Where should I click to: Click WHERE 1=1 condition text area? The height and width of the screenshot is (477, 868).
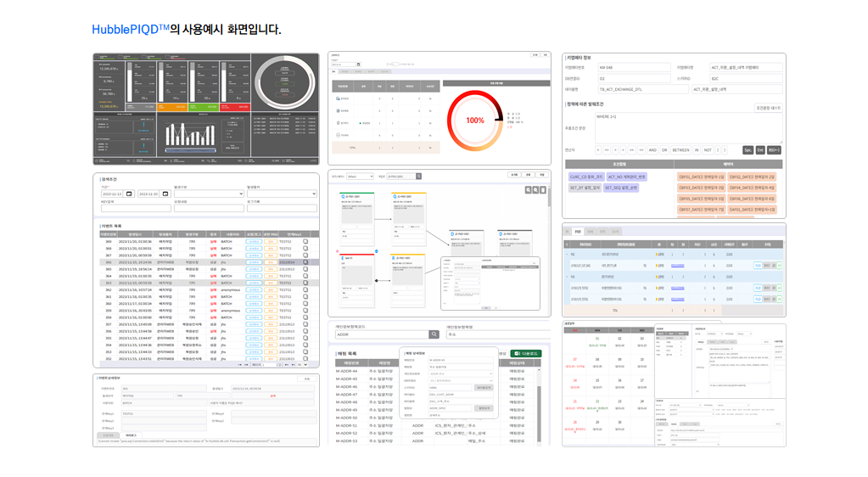pos(688,128)
